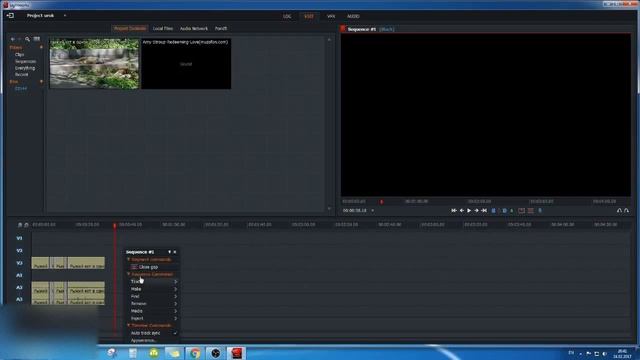Click the search magnifier icon
This screenshot has height=360, width=640.
point(27,39)
